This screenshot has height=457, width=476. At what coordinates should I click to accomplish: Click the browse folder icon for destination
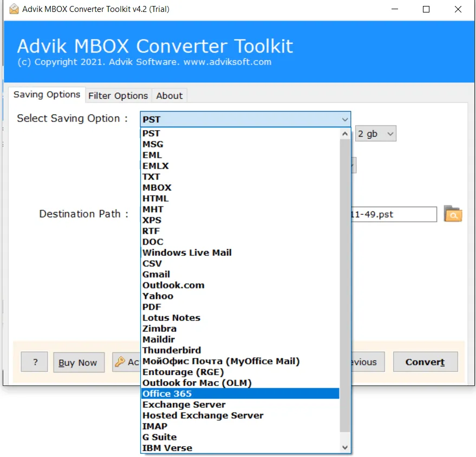coord(453,214)
